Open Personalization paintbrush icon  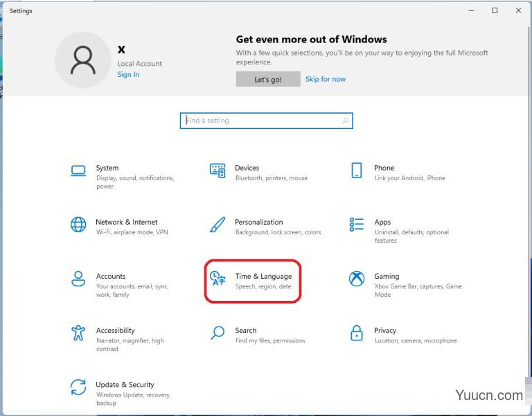[x=218, y=225]
